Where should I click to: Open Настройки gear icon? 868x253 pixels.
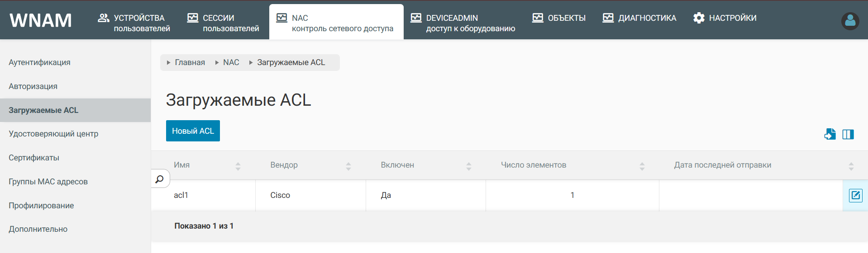click(x=699, y=18)
